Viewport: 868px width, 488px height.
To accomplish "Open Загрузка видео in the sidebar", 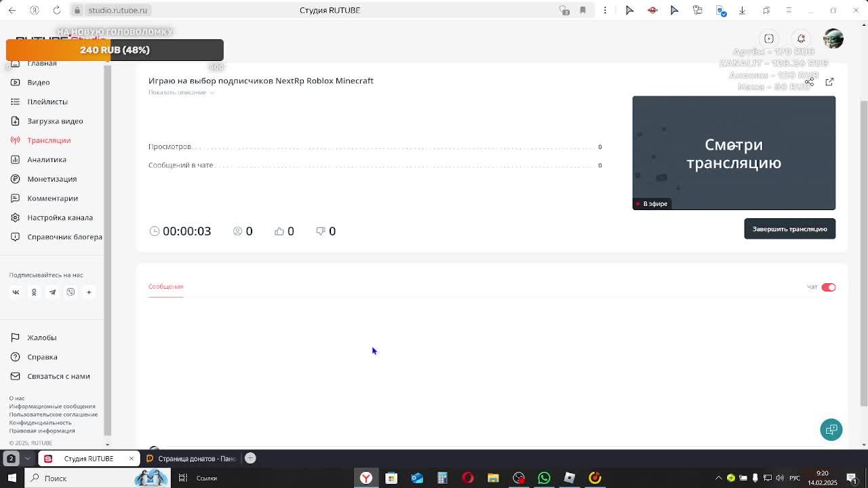I will pyautogui.click(x=55, y=121).
